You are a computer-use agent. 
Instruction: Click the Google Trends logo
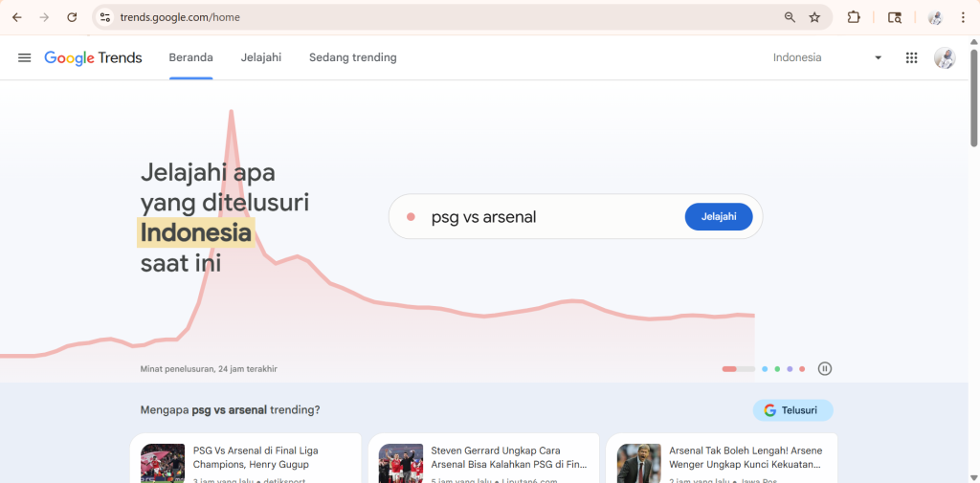93,58
